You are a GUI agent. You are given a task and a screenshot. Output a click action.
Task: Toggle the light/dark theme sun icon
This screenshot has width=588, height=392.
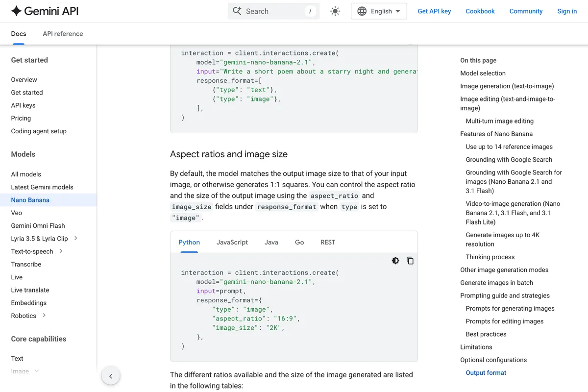[x=335, y=11]
